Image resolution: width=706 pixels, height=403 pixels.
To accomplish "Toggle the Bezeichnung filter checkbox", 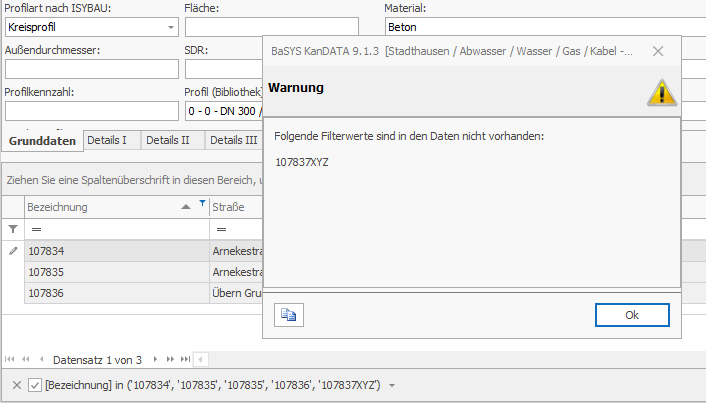I will (35, 386).
